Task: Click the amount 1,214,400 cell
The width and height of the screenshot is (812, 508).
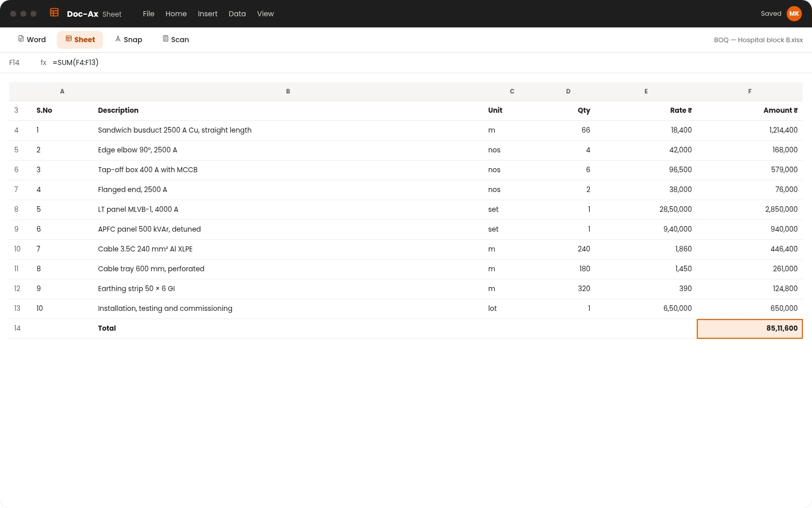Action: [x=750, y=131]
